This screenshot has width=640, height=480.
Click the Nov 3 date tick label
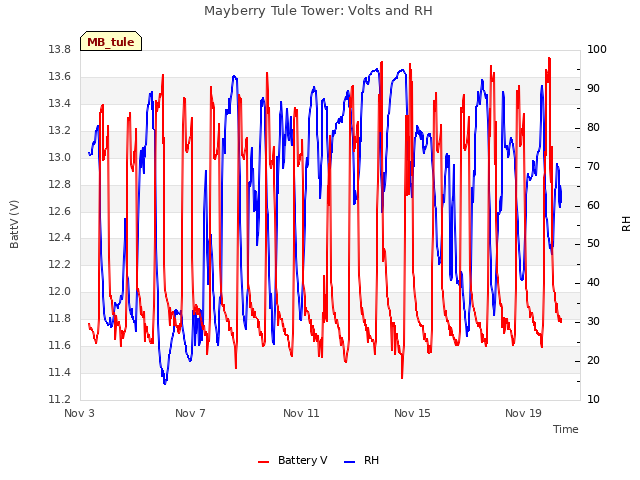(x=79, y=413)
